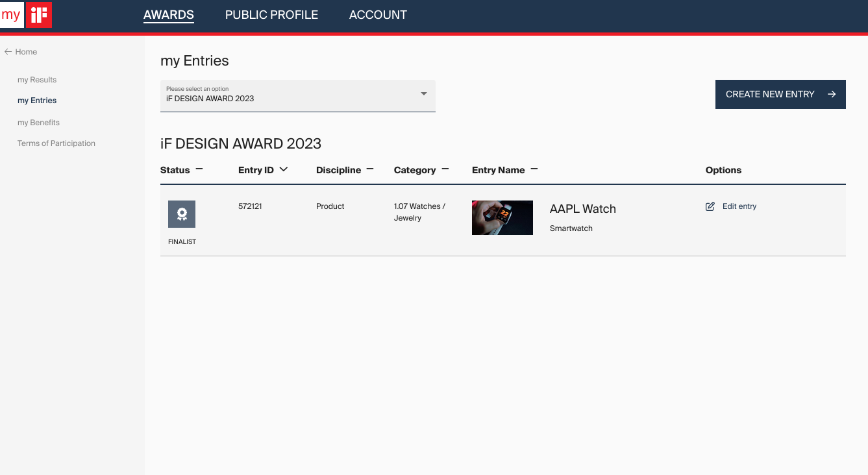The width and height of the screenshot is (868, 475).
Task: Toggle sorting on the Category column
Action: pyautogui.click(x=445, y=168)
